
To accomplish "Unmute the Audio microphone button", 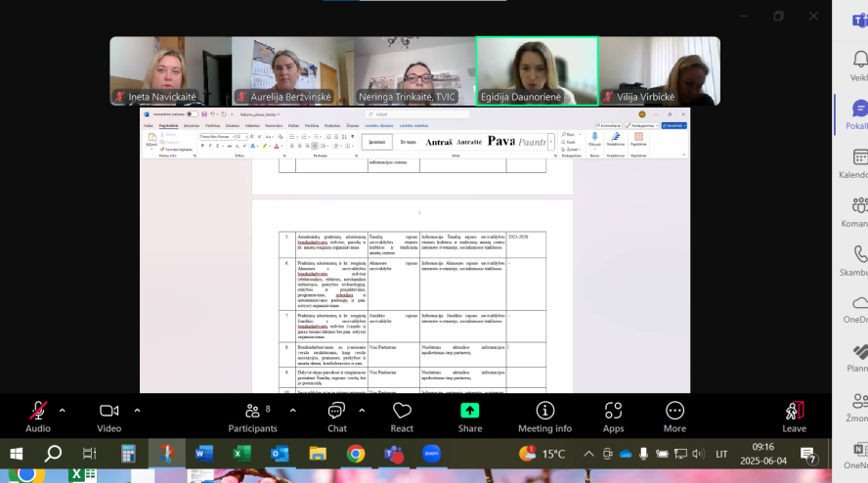I will pos(38,417).
